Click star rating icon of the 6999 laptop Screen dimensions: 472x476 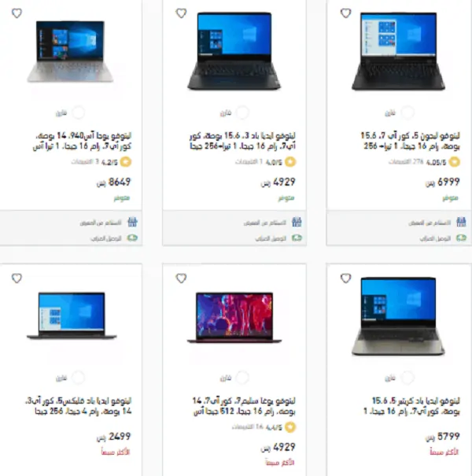click(x=455, y=162)
